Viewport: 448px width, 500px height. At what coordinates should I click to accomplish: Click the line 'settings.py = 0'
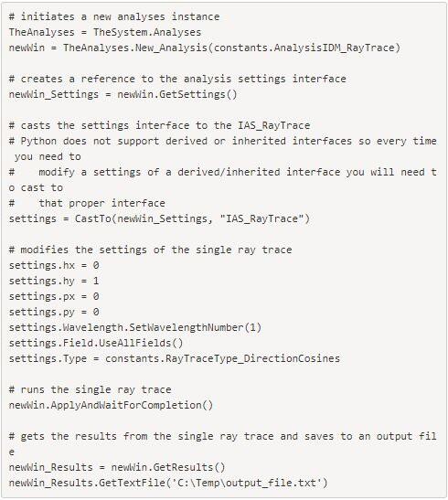click(54, 312)
